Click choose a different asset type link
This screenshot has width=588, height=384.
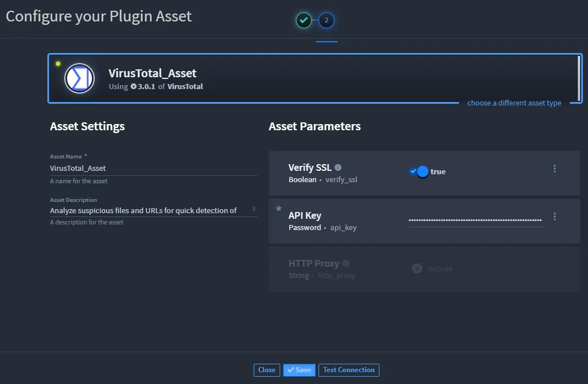(514, 103)
